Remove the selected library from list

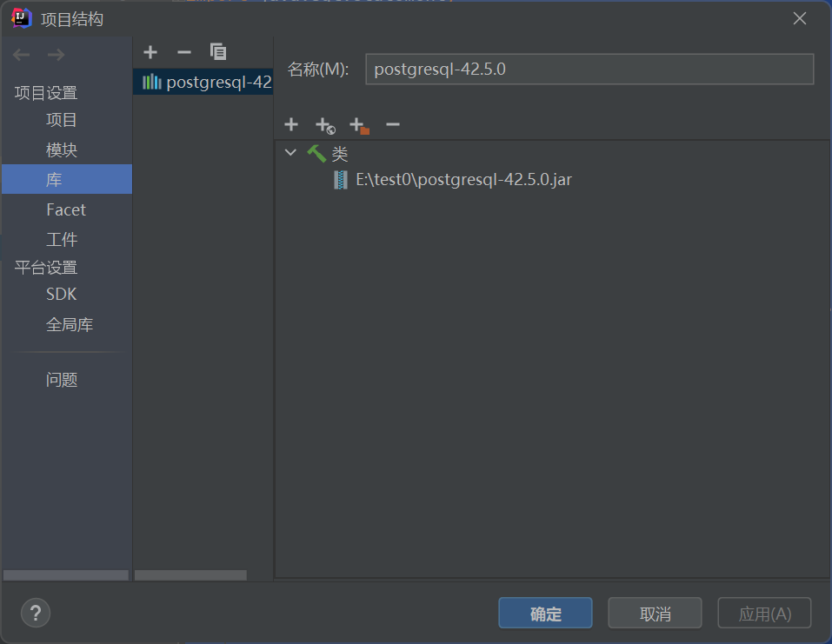click(184, 52)
